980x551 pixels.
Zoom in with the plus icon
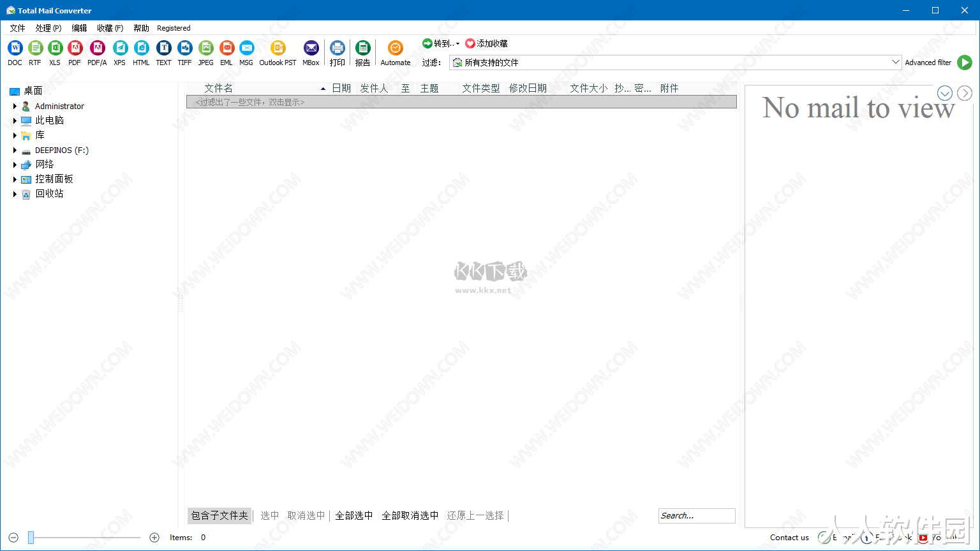pyautogui.click(x=154, y=538)
